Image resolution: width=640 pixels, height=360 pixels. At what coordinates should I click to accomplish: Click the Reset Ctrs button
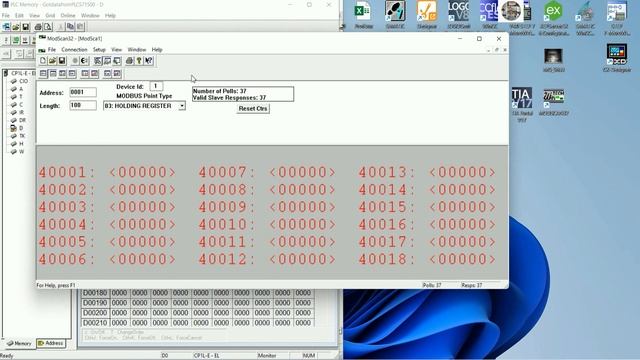click(253, 109)
